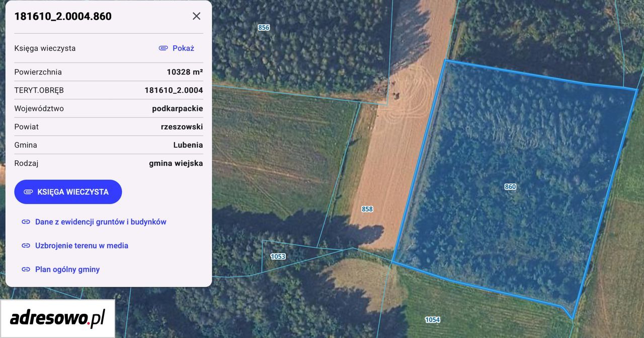The height and width of the screenshot is (338, 644).
Task: Select parcel label 858 on map
Action: click(367, 209)
